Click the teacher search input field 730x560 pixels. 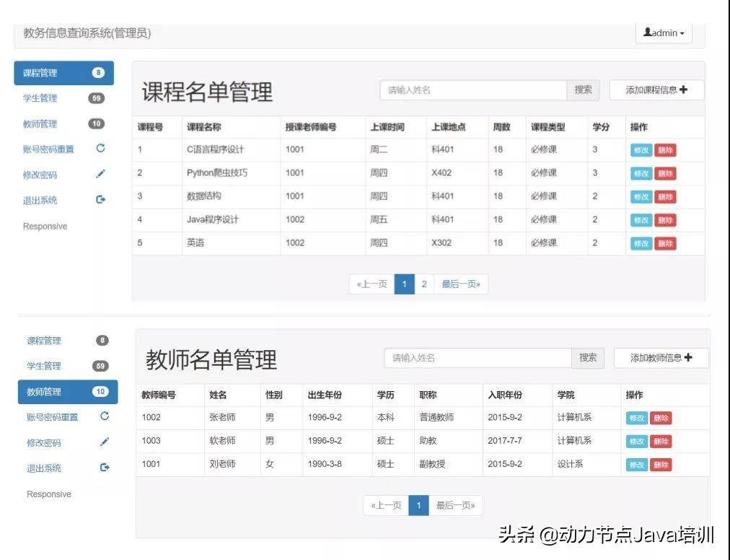tap(476, 357)
